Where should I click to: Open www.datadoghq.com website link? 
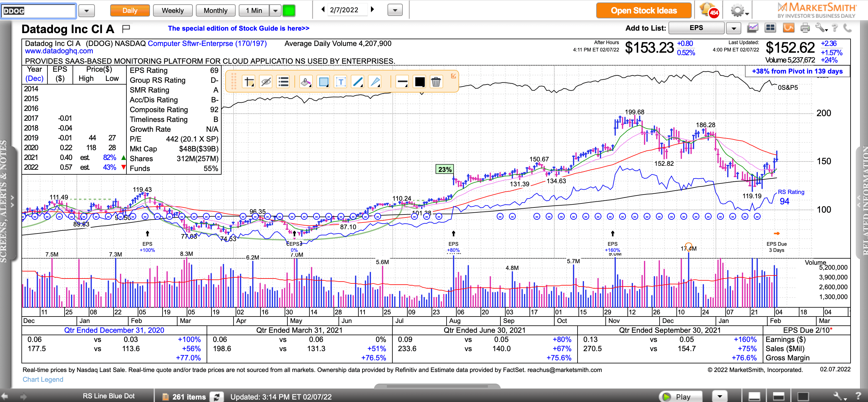tap(59, 51)
